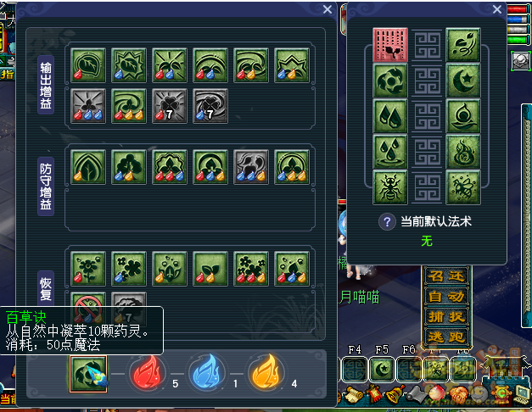Open the question mark help icon
The height and width of the screenshot is (412, 532).
[x=387, y=222]
